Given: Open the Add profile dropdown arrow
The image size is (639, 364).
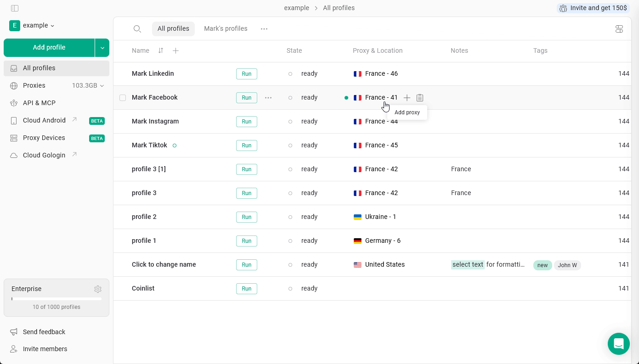Looking at the screenshot, I should [102, 47].
